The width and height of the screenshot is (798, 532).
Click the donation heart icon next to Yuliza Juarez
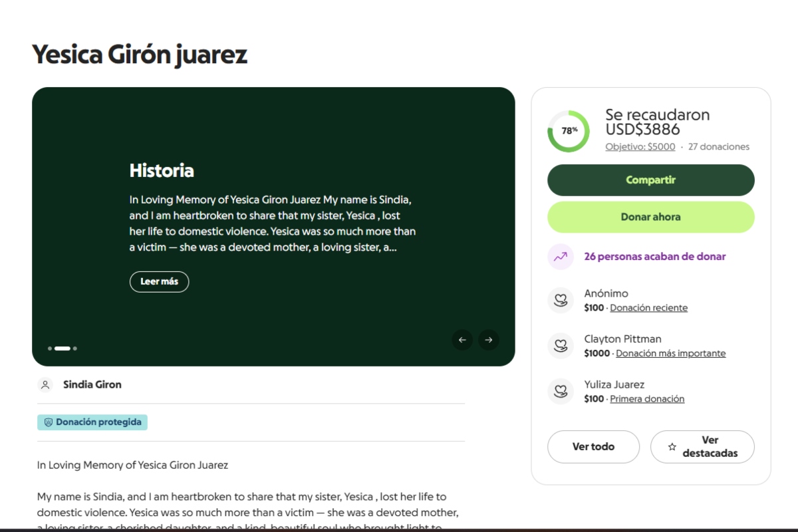point(561,391)
